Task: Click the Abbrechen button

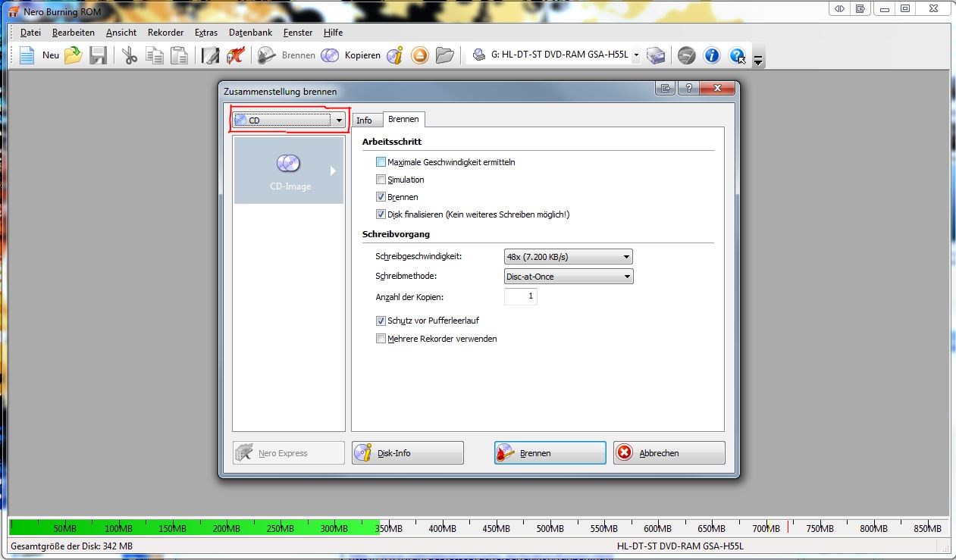Action: point(669,453)
